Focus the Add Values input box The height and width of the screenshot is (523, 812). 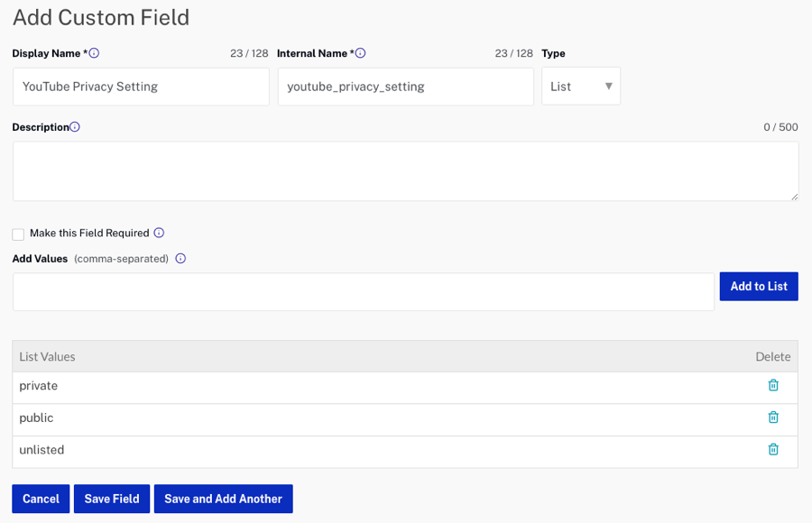[363, 292]
